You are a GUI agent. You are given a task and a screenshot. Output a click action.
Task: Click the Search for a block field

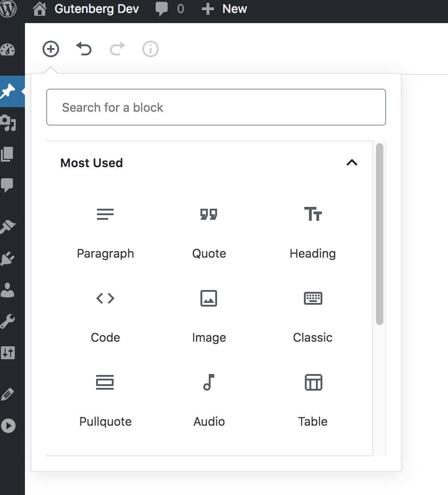click(216, 107)
